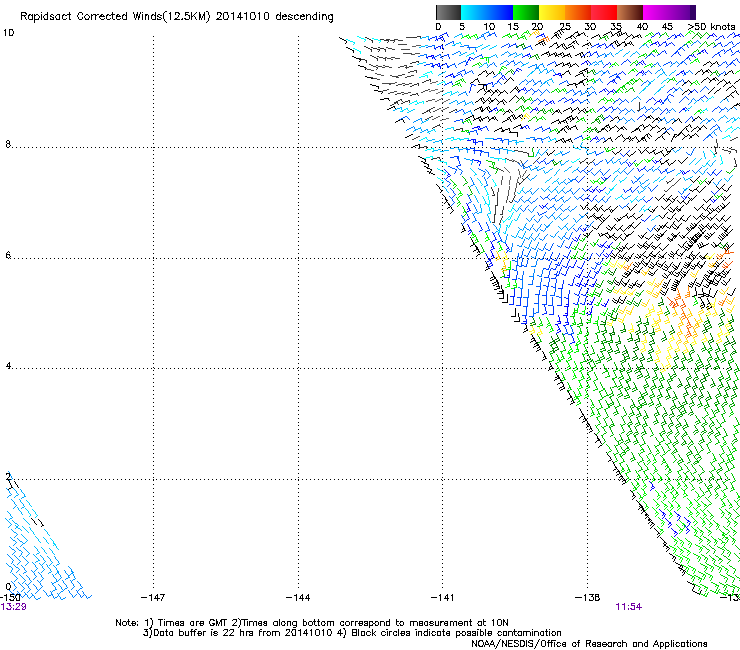The height and width of the screenshot is (650, 740).
Task: Click the date '20141010 descending' in title
Action: (x=275, y=16)
